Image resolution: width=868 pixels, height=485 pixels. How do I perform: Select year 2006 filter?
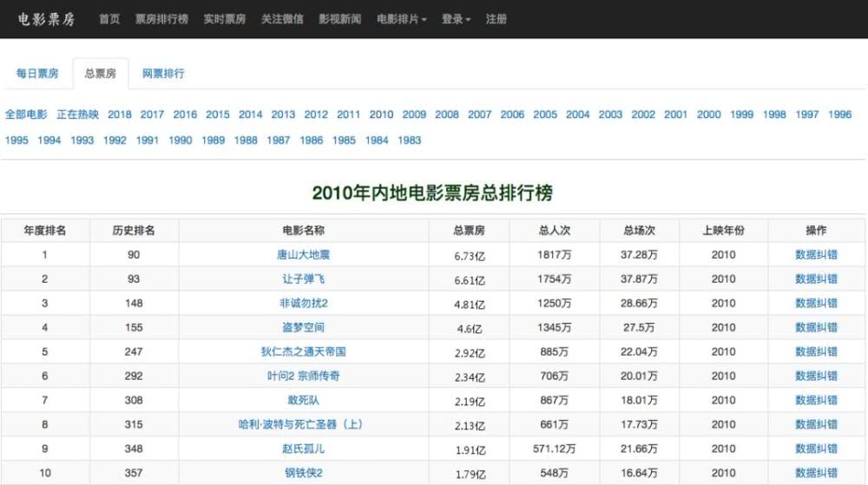[512, 114]
